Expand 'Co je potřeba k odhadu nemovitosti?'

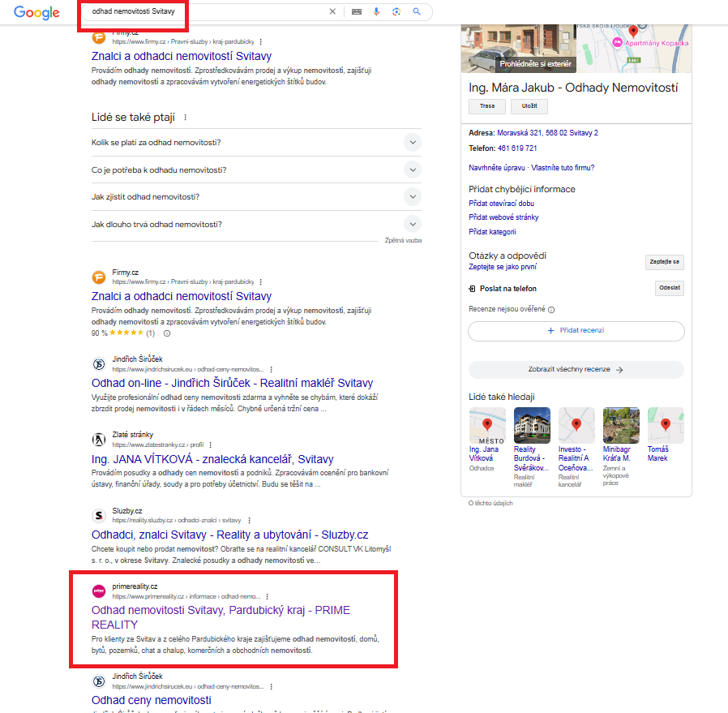point(256,170)
